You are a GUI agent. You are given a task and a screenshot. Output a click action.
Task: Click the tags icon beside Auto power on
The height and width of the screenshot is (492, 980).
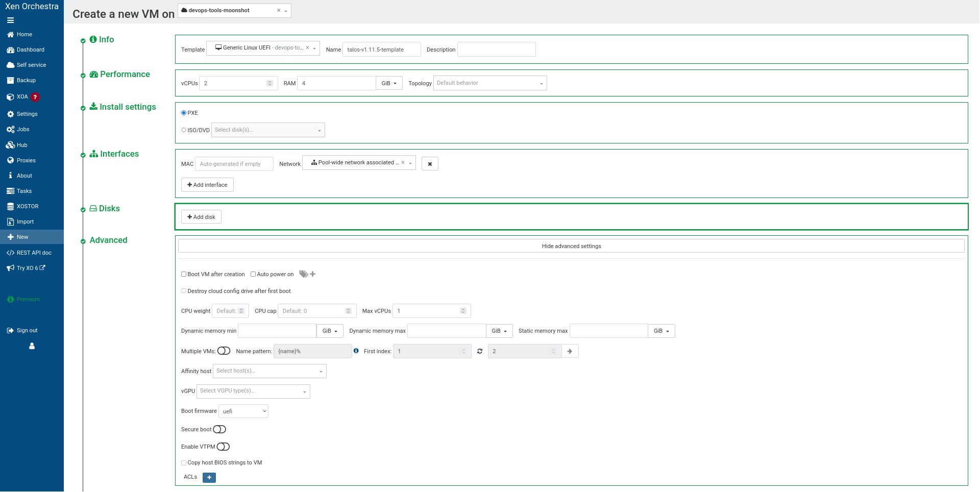tap(303, 274)
